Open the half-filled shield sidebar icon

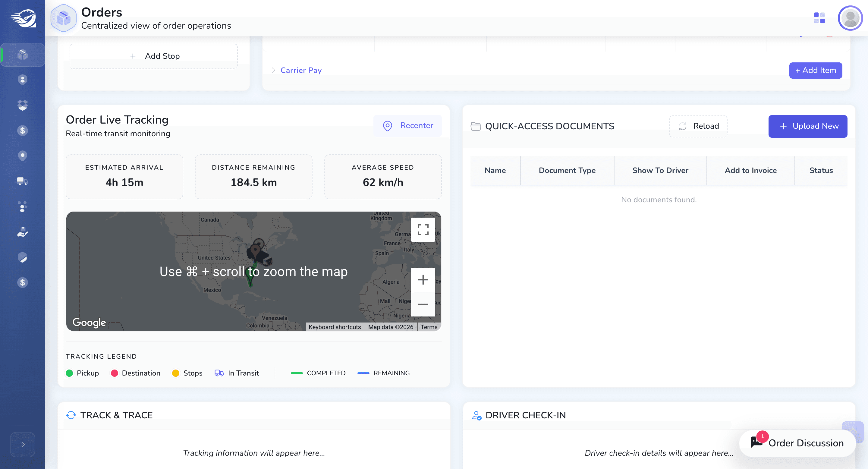click(x=23, y=257)
